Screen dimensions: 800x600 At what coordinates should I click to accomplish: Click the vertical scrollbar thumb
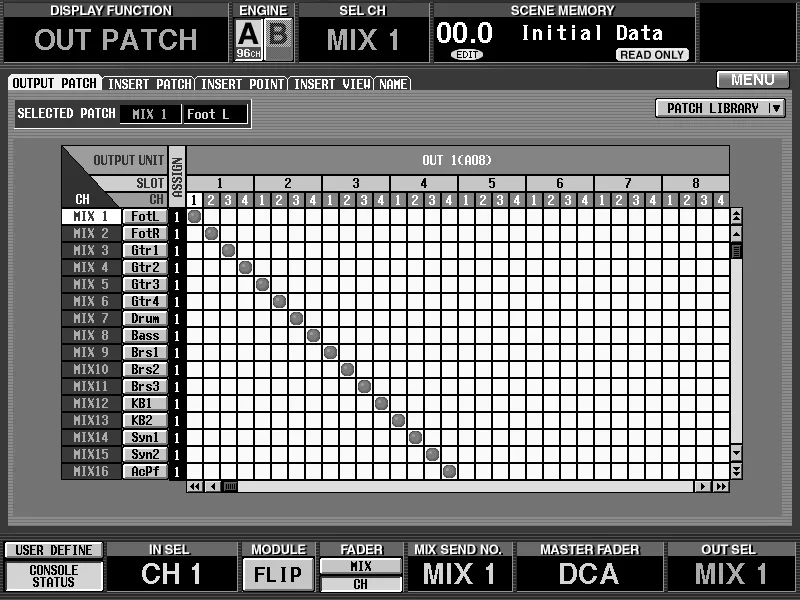point(736,252)
